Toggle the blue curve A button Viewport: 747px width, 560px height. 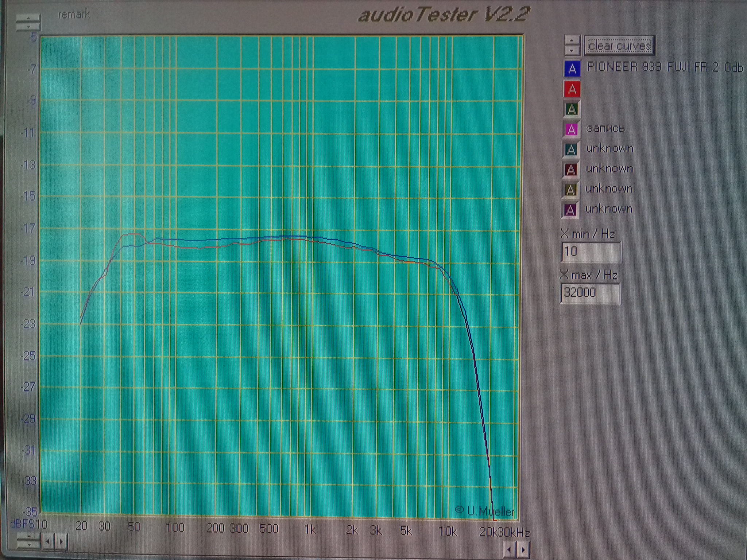[572, 69]
